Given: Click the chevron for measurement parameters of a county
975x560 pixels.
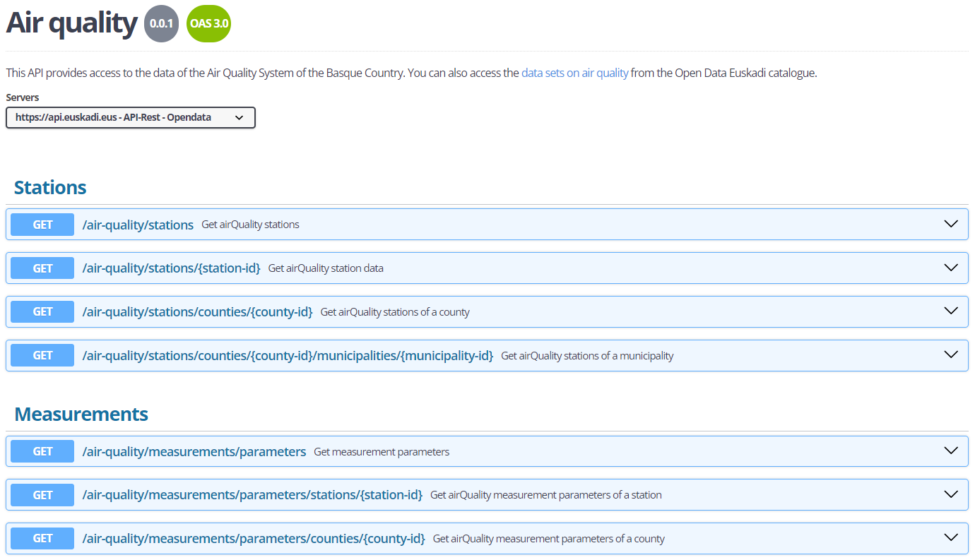Looking at the screenshot, I should tap(951, 538).
